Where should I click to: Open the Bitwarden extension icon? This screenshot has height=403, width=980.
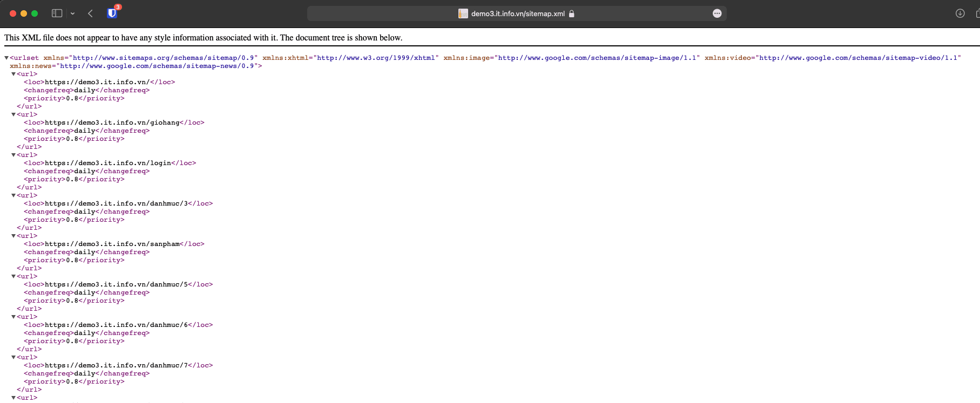tap(112, 13)
